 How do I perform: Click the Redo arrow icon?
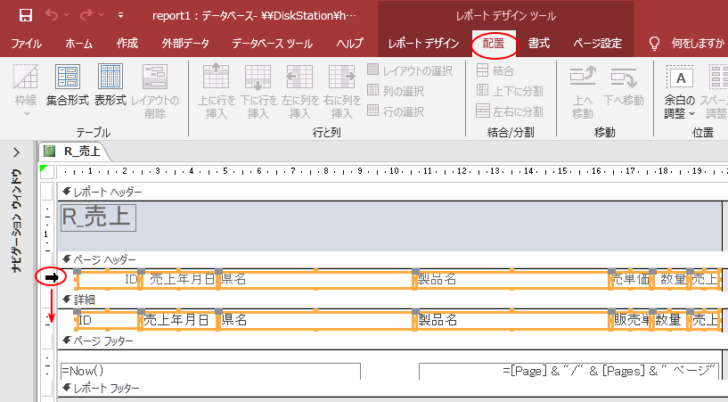point(86,15)
